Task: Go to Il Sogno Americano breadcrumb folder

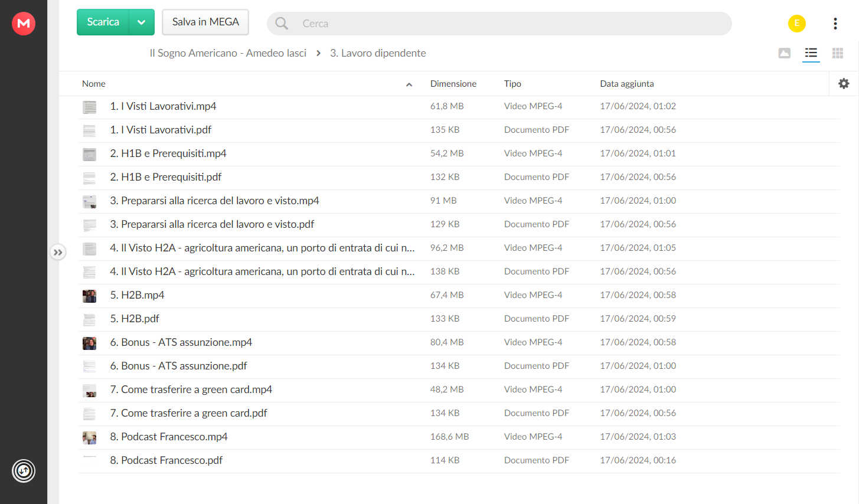Action: click(228, 53)
